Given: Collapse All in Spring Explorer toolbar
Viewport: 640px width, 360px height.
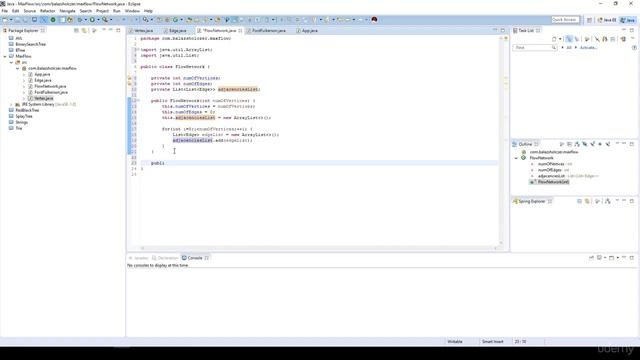Looking at the screenshot, I should pos(580,201).
